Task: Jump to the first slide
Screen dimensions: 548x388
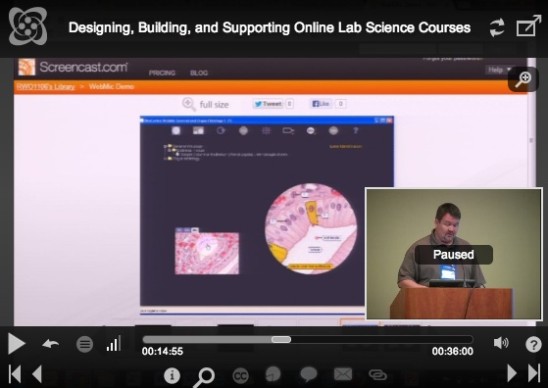Action: [x=14, y=374]
